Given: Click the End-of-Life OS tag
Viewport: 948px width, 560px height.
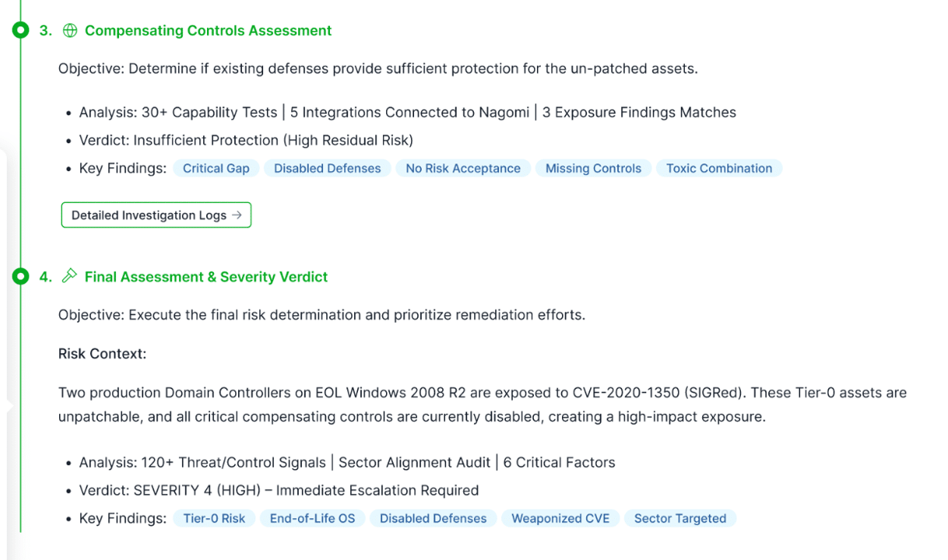Looking at the screenshot, I should coord(312,518).
